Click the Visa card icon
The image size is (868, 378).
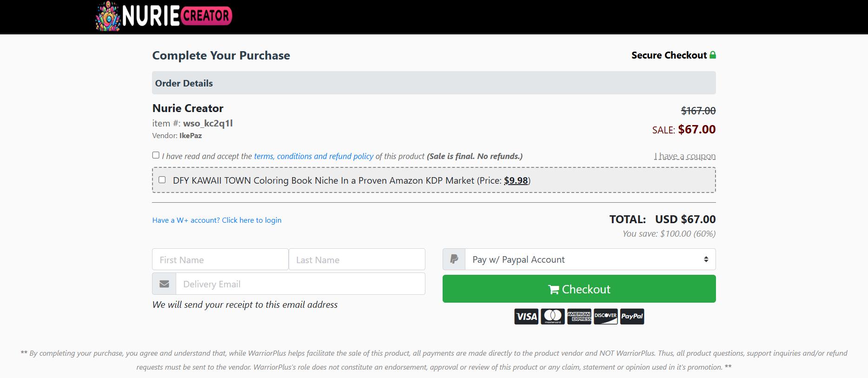click(526, 317)
